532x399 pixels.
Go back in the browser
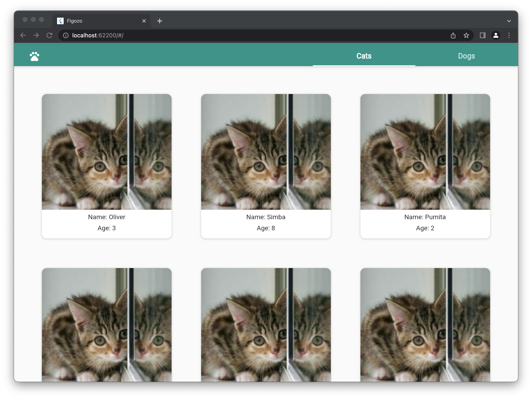pyautogui.click(x=23, y=35)
